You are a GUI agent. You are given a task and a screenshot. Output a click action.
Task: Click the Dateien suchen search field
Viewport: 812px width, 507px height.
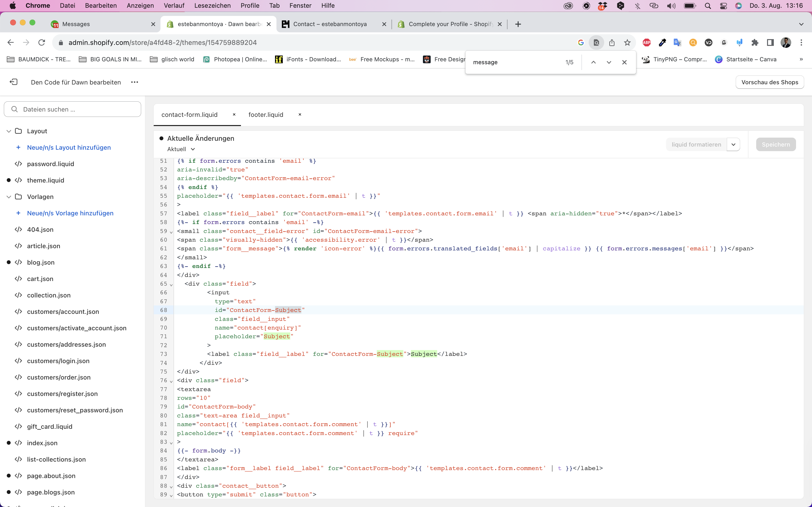click(72, 109)
